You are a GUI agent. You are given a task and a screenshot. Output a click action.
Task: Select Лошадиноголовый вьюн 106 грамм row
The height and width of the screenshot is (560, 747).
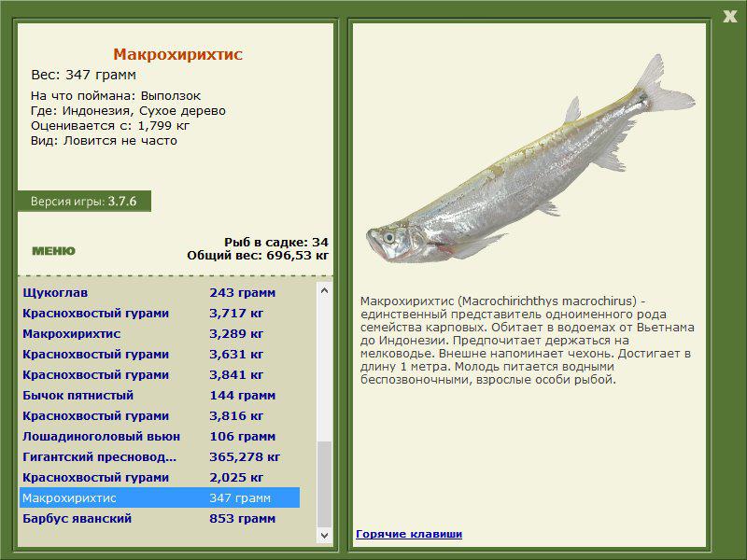click(x=160, y=436)
